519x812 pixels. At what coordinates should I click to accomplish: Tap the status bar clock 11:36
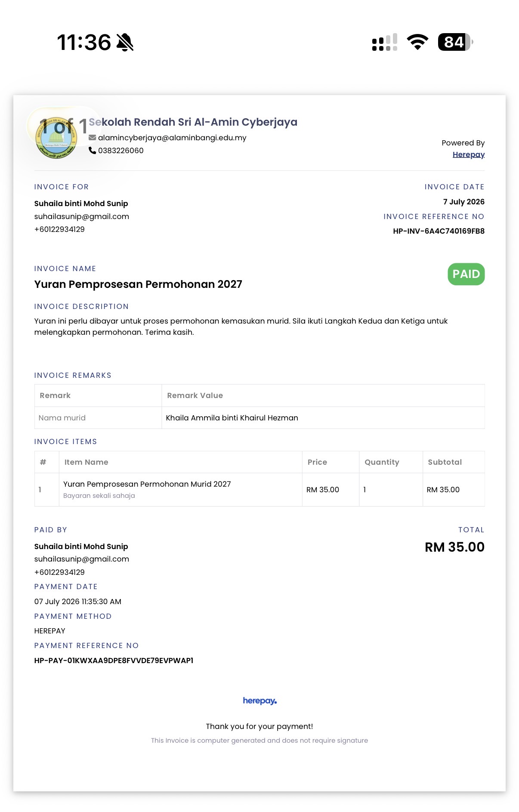coord(84,43)
